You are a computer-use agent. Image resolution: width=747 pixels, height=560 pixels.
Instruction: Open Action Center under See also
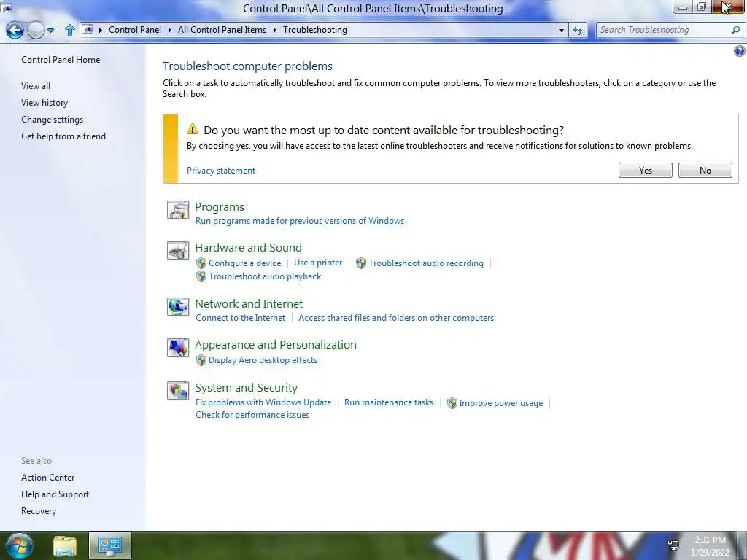point(47,478)
